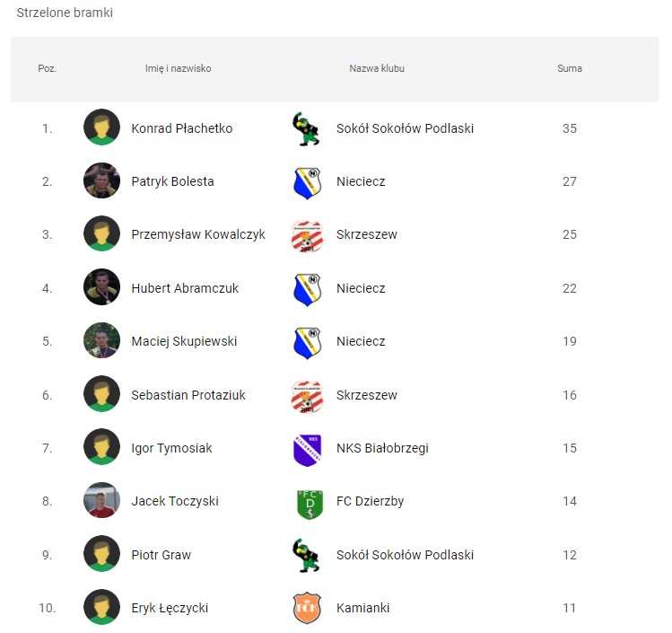The width and height of the screenshot is (672, 633).
Task: Click Kamianki orange crest logo
Action: [x=307, y=608]
